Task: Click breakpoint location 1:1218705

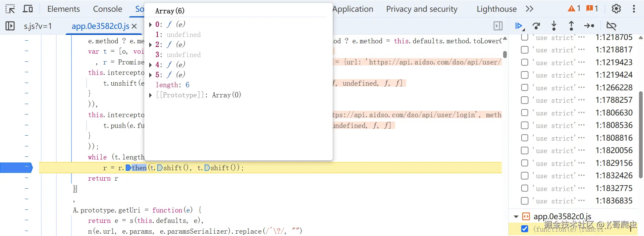Action: [x=614, y=37]
